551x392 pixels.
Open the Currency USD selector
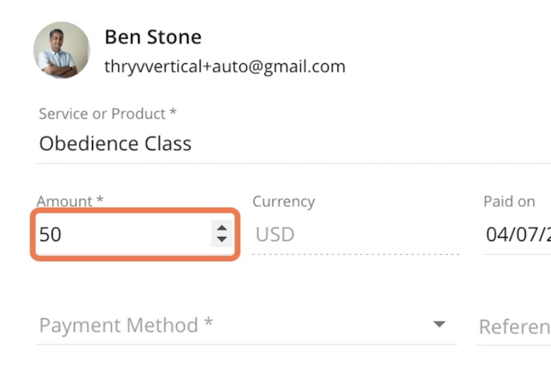[356, 234]
